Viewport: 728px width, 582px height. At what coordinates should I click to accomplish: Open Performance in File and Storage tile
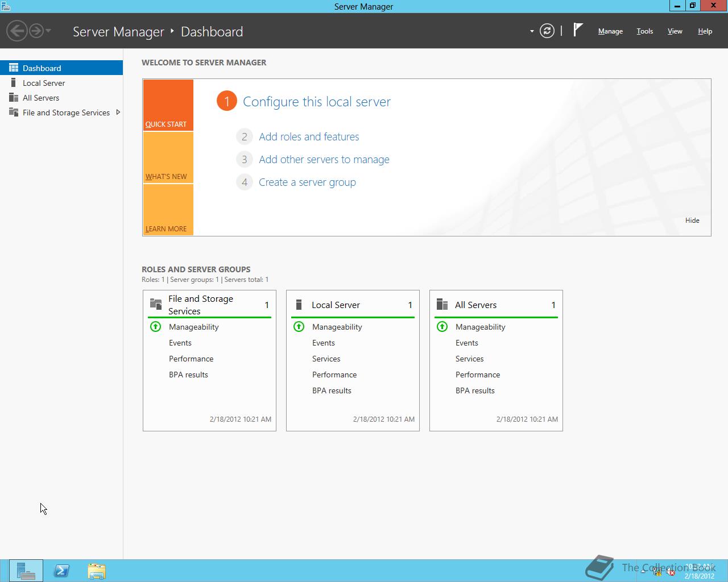pyautogui.click(x=191, y=359)
